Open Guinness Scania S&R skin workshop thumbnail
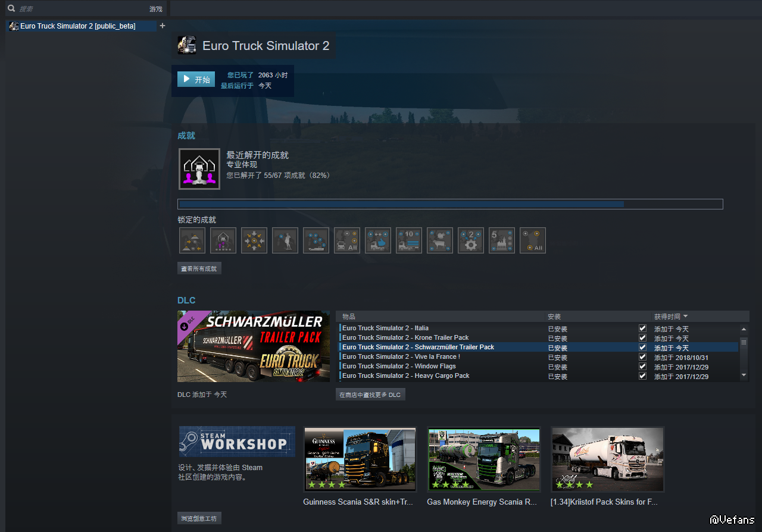The width and height of the screenshot is (762, 532). coord(360,459)
